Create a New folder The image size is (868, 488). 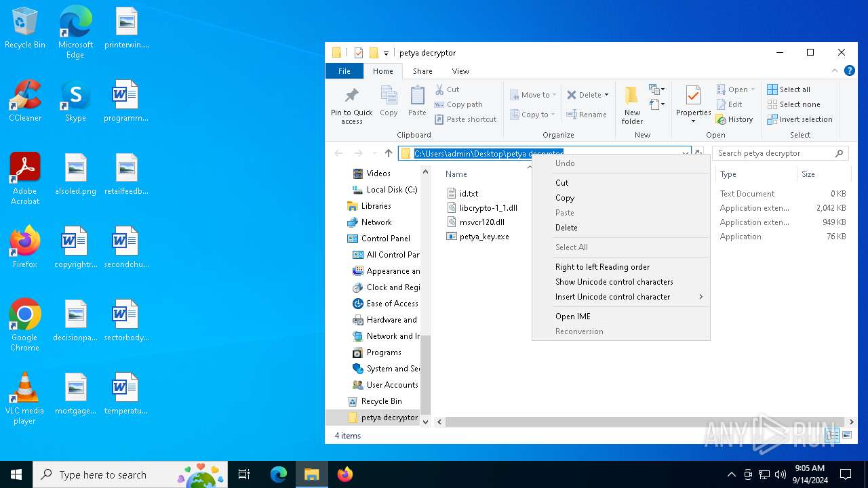(632, 106)
